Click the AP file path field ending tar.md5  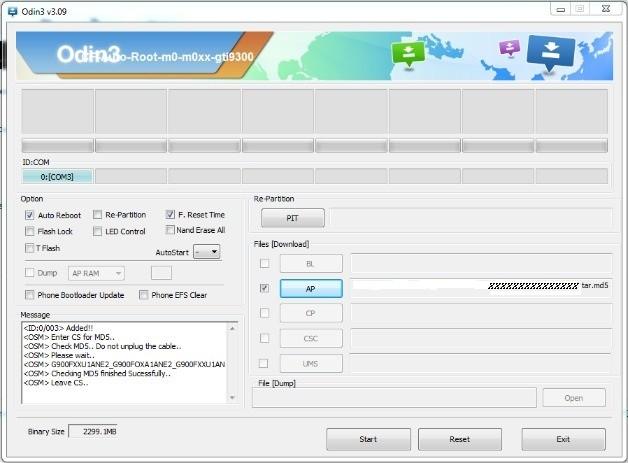click(x=481, y=286)
